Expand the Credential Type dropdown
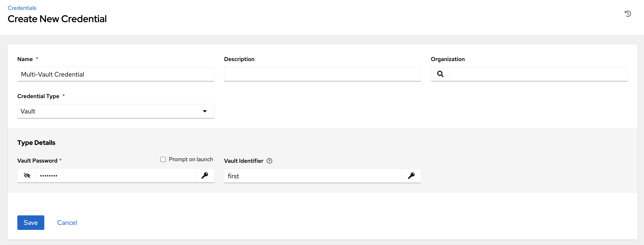Viewport: 644px width, 245px height. (205, 111)
